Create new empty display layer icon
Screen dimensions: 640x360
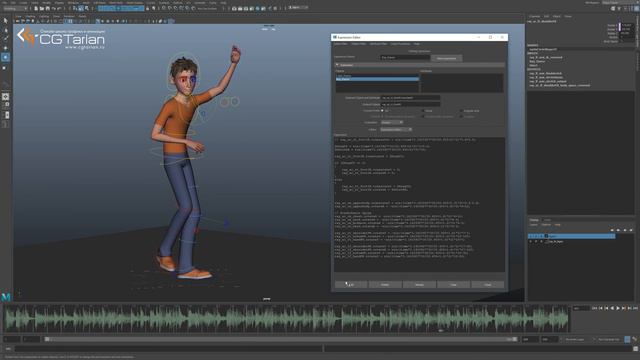(624, 230)
